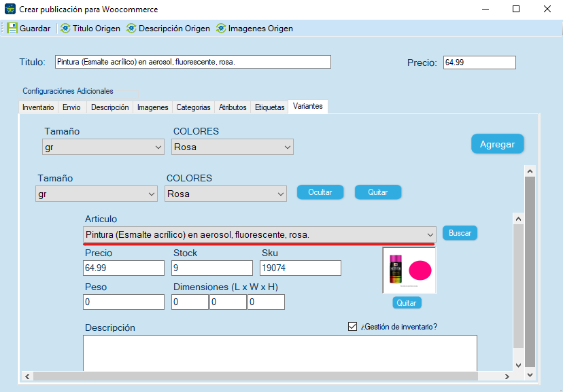Click Titulo Origen toolbar text
563x392 pixels.
coord(97,29)
